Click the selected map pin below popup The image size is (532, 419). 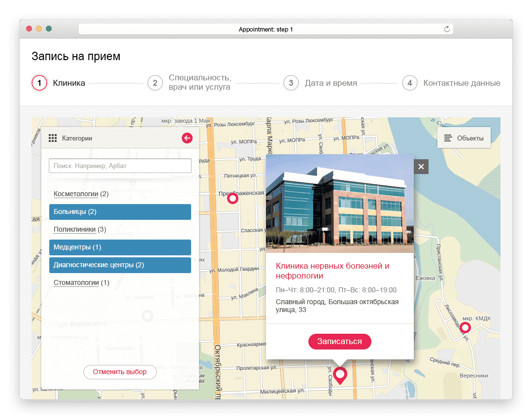[340, 376]
